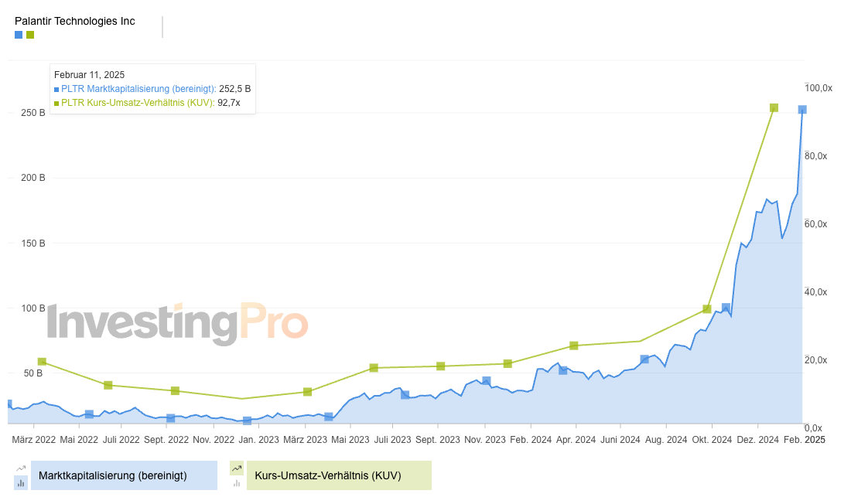The image size is (851, 504).
Task: Pick the blue market cap marker above Apr. 2024
Action: click(562, 370)
